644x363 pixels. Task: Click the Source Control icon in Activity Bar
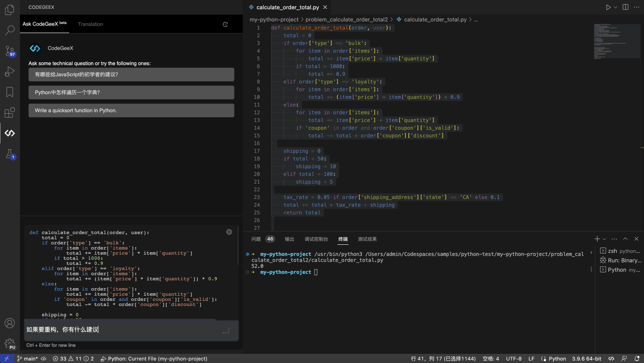coord(10,50)
